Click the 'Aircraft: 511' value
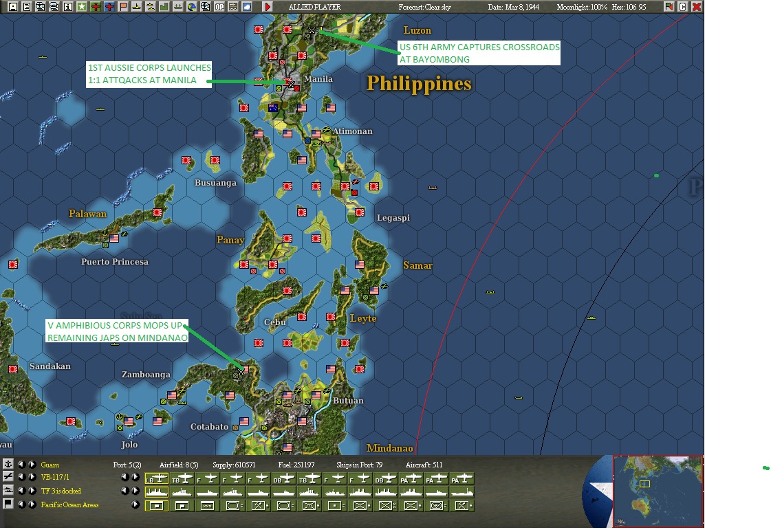Screen dimensions: 782x532 [424, 465]
